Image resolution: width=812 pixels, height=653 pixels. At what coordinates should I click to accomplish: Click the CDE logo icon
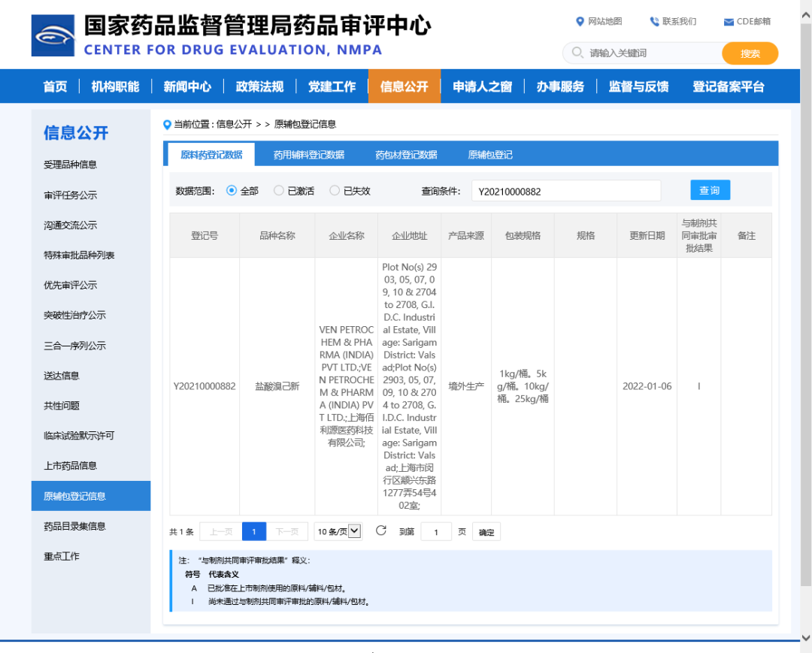click(x=53, y=35)
